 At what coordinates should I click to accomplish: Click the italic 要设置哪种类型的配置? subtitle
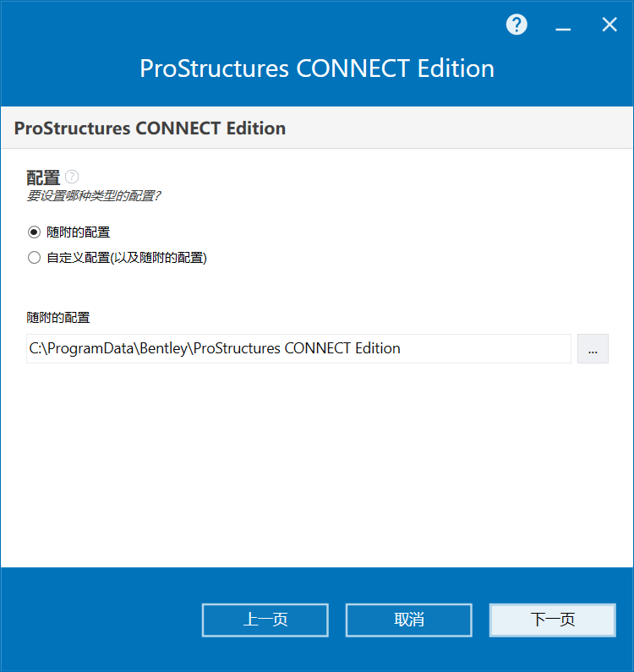tap(94, 196)
